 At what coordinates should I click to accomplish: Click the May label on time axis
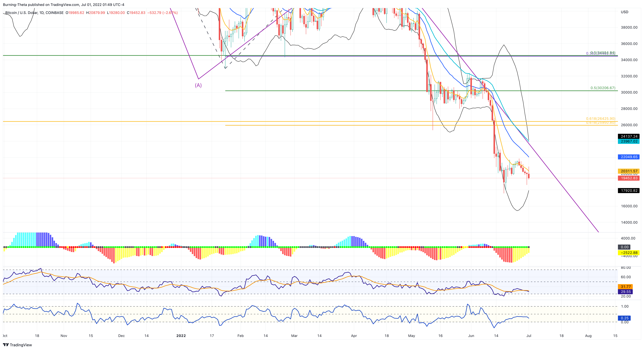[x=411, y=336]
